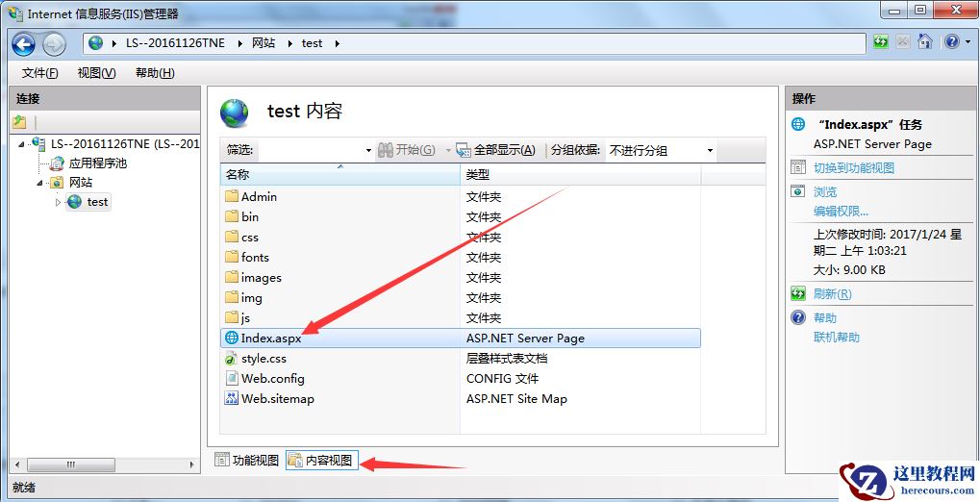Click the 'ASP.NET Site Map' type cell
The width and height of the screenshot is (980, 502).
pyautogui.click(x=516, y=399)
